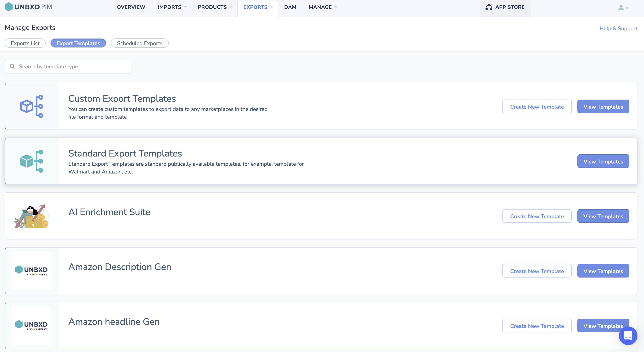This screenshot has width=644, height=352.
Task: Expand the Manage dropdown arrow
Action: pyautogui.click(x=336, y=7)
